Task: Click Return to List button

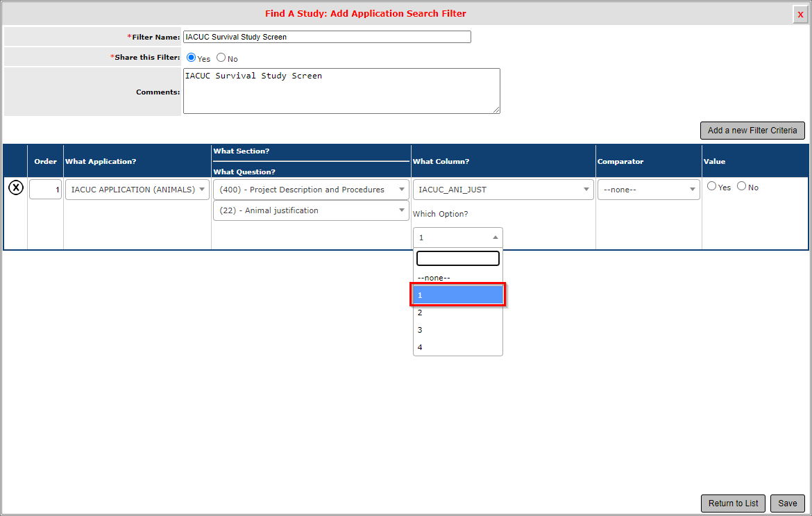Action: (x=733, y=503)
